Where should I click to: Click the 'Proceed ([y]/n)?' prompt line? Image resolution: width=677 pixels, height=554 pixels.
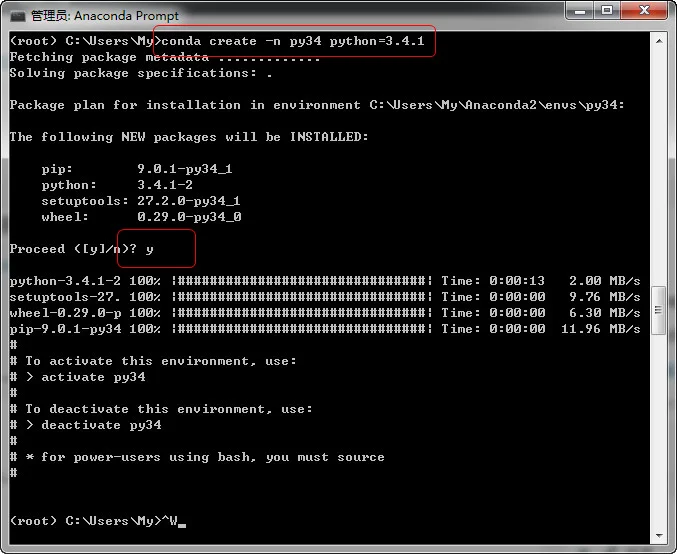(82, 249)
